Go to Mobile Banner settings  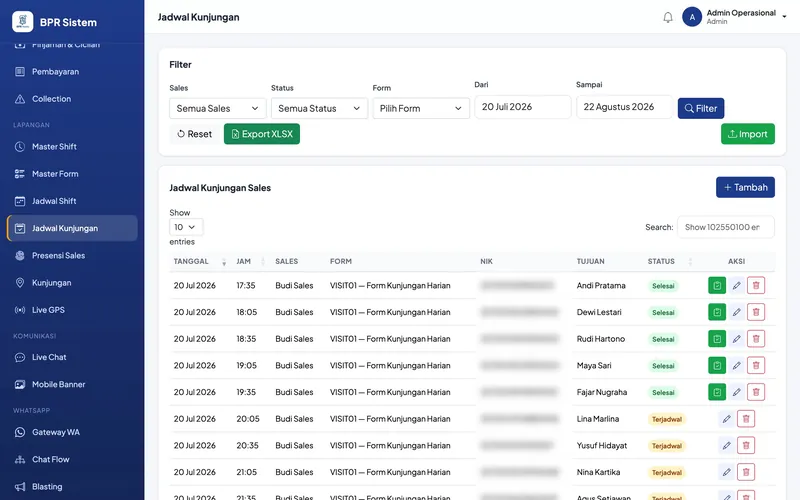coord(72,385)
